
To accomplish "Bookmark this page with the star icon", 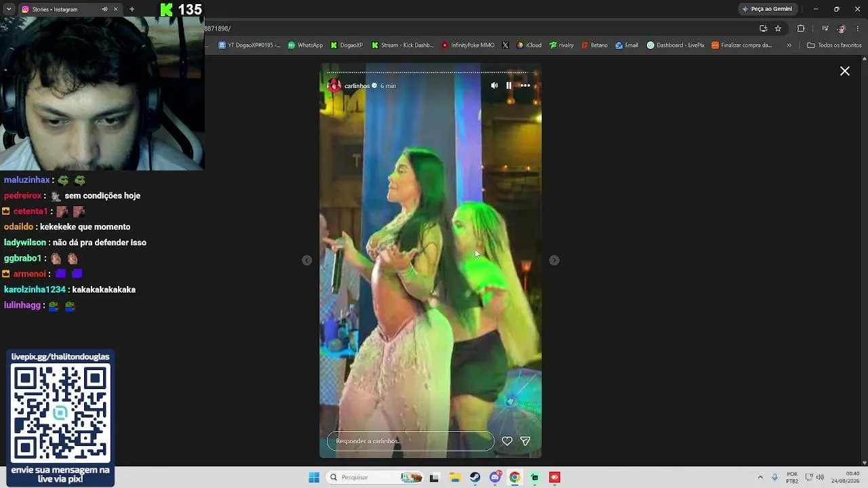I will 778,28.
